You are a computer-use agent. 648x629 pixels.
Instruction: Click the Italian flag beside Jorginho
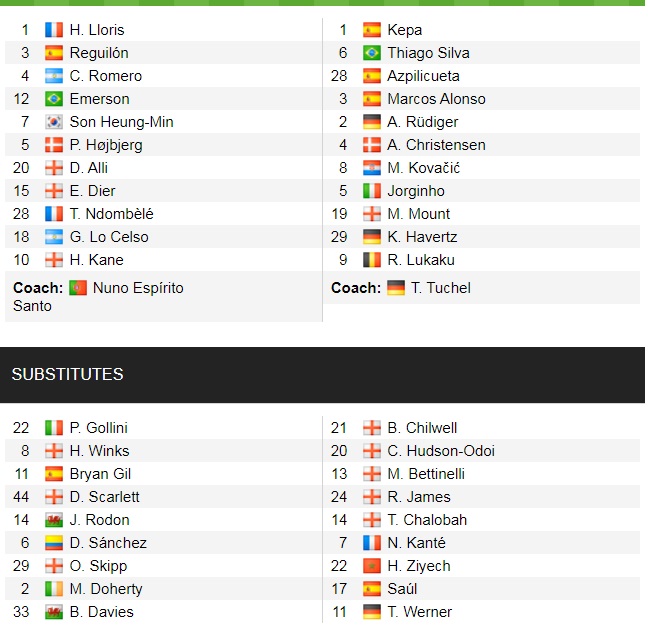click(x=372, y=191)
